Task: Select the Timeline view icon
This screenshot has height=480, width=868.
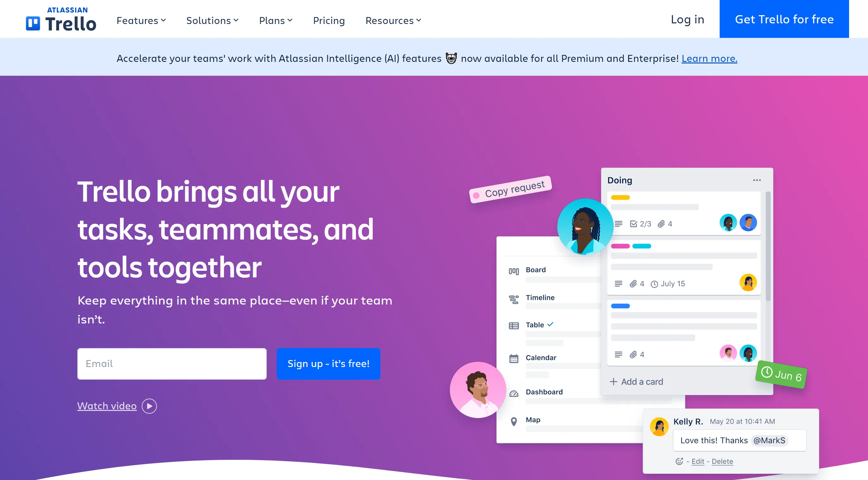Action: coord(513,297)
